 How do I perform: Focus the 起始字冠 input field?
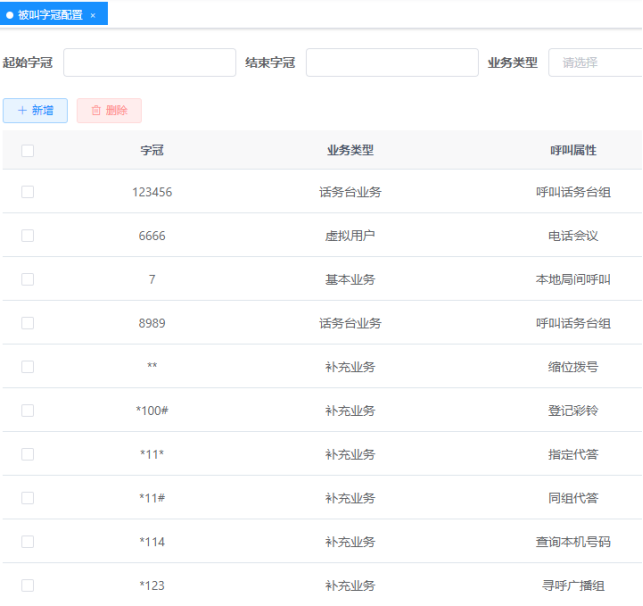[x=150, y=62]
